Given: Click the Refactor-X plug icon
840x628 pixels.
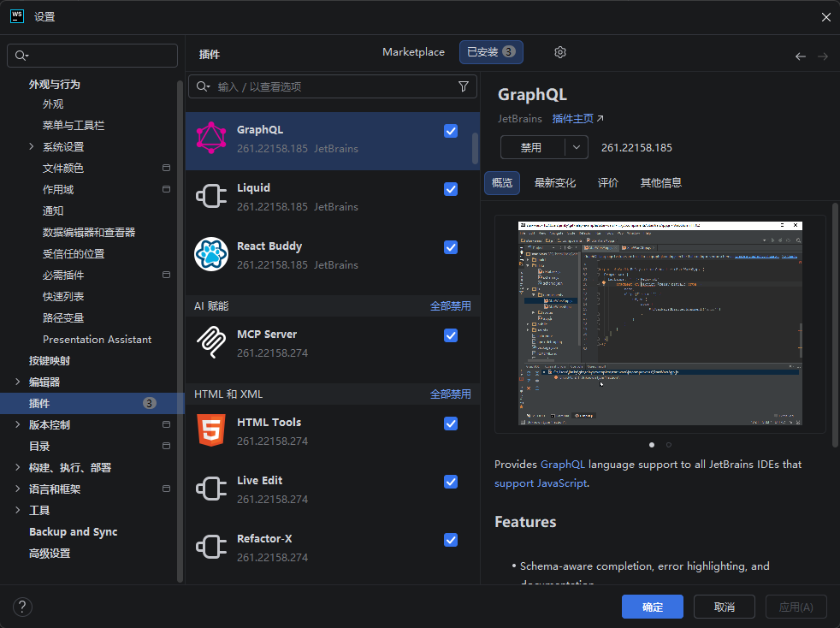Looking at the screenshot, I should point(211,547).
